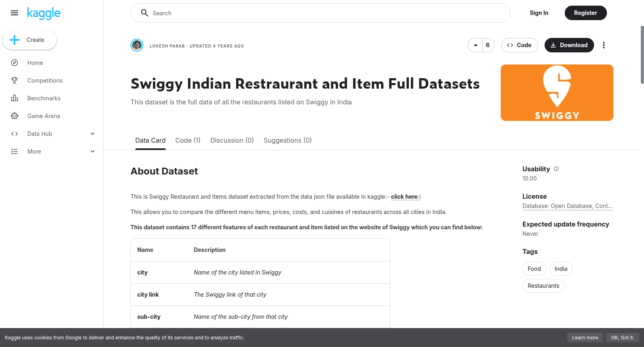The image size is (644, 347).
Task: Click the Description column header
Action: coord(210,250)
